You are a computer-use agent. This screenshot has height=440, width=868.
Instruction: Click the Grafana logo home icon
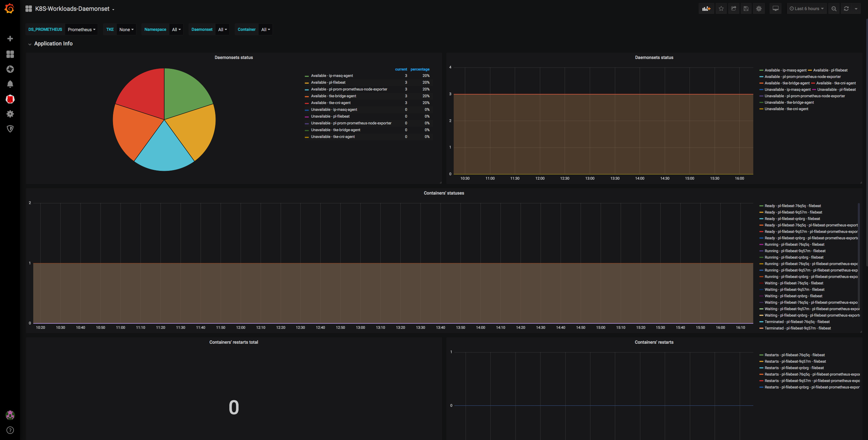point(10,8)
